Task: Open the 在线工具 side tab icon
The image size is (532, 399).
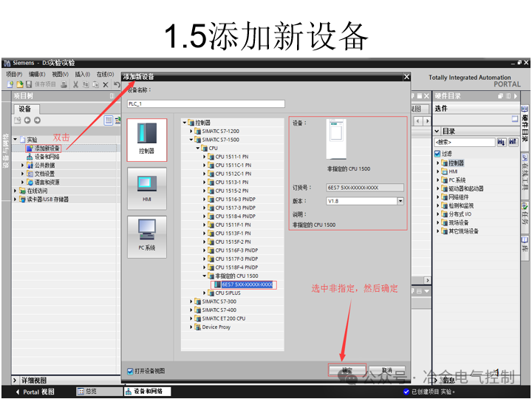Action: tap(525, 158)
